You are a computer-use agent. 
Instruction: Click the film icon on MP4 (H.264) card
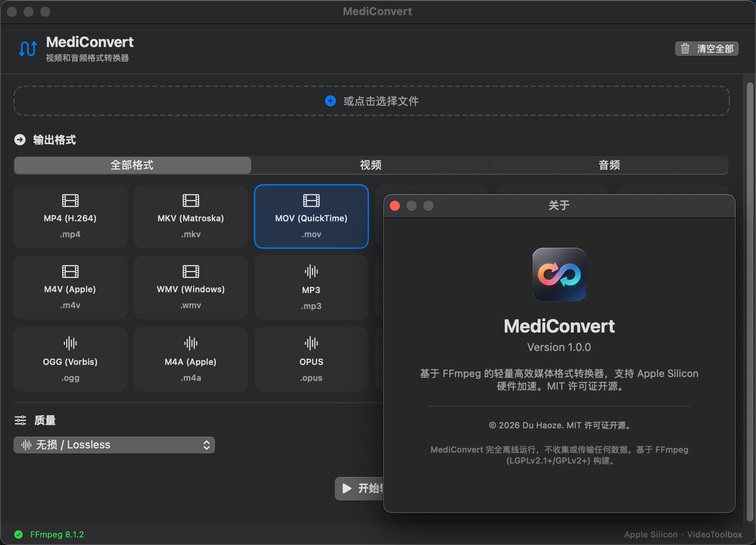tap(70, 201)
